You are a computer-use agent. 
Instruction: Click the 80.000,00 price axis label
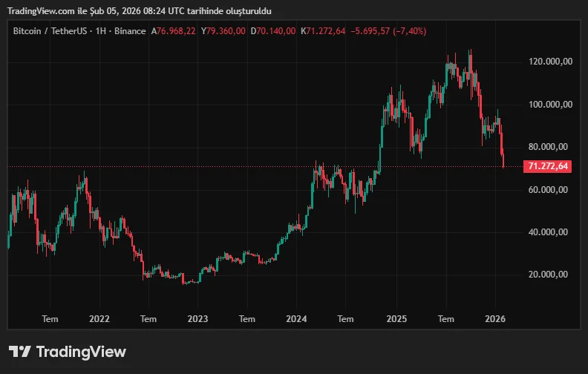(550, 147)
